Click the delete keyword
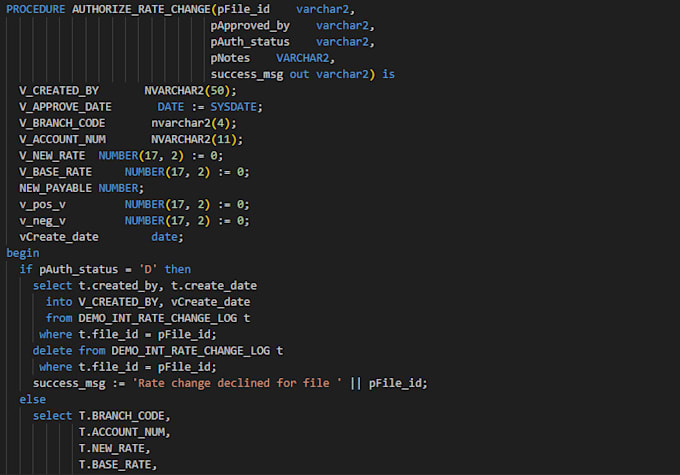680x475 pixels. click(52, 351)
